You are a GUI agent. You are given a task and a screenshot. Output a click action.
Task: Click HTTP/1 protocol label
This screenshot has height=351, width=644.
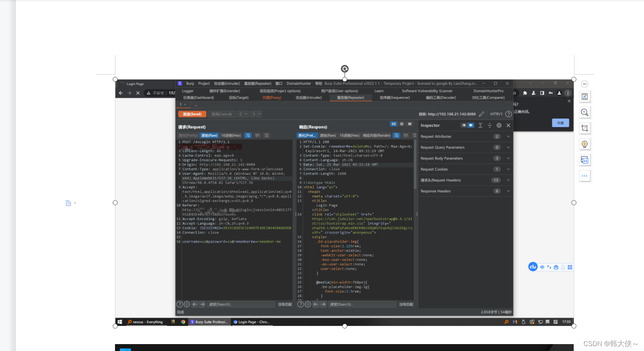496,114
